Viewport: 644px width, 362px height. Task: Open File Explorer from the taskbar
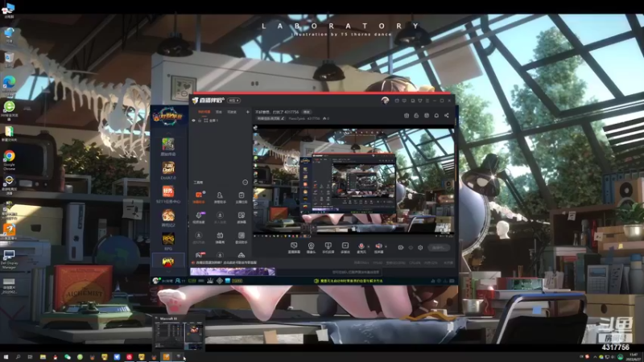43,357
